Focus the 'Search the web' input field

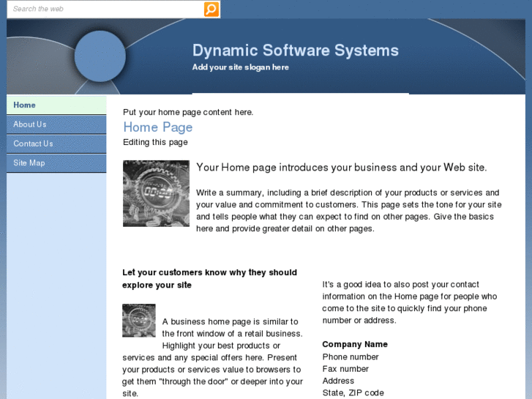click(x=105, y=10)
